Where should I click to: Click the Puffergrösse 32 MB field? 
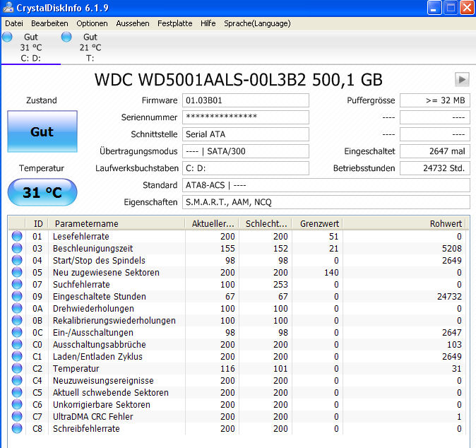(x=435, y=100)
